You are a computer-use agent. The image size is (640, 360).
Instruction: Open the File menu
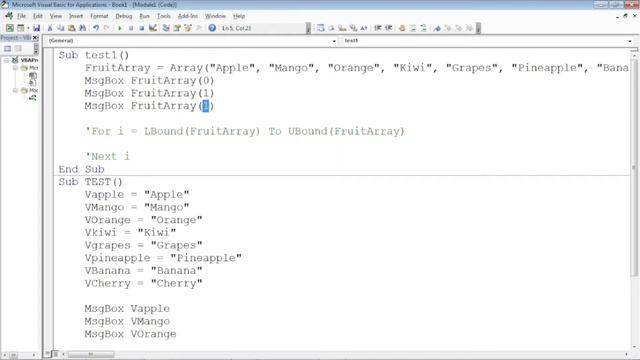tap(21, 16)
